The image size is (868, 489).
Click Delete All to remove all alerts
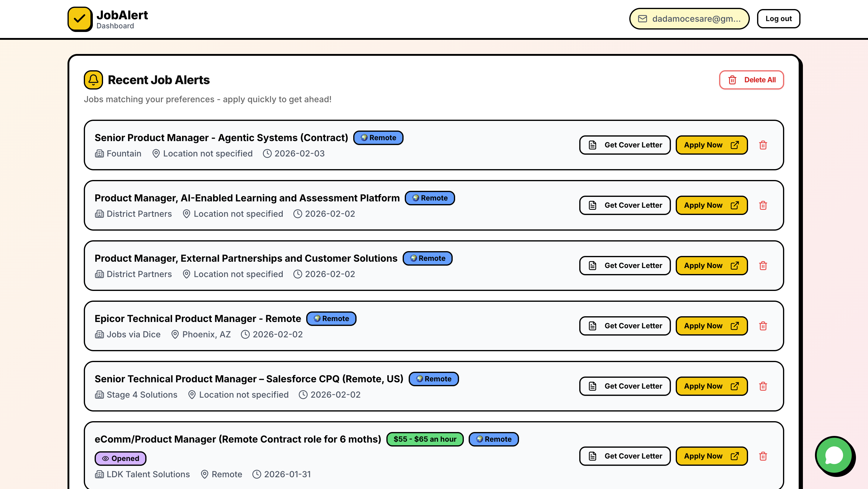(x=751, y=80)
